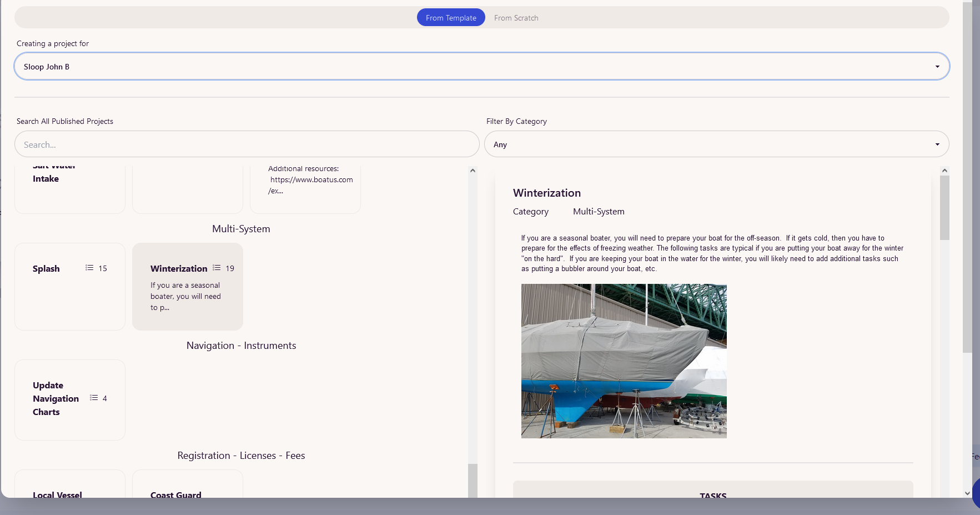Viewport: 980px width, 515px height.
Task: Click the Winterization description paragraph
Action: pos(712,253)
